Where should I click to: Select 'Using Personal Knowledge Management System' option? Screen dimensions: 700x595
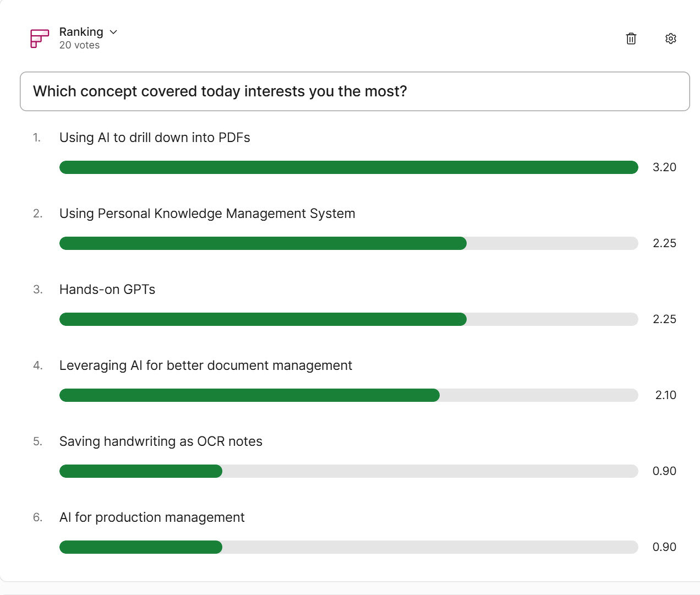pos(207,214)
